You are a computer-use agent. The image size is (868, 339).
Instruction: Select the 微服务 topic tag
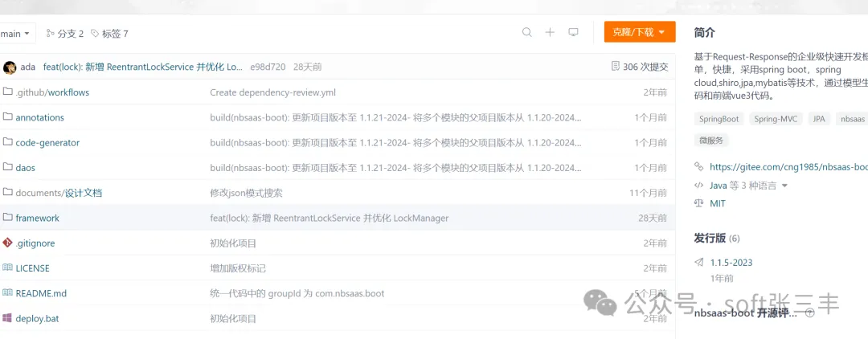click(711, 140)
